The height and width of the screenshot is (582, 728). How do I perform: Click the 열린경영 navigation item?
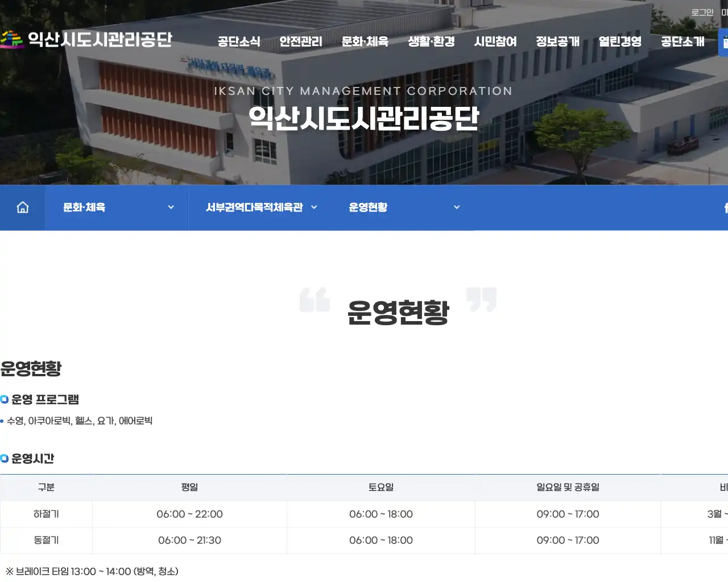coord(619,41)
